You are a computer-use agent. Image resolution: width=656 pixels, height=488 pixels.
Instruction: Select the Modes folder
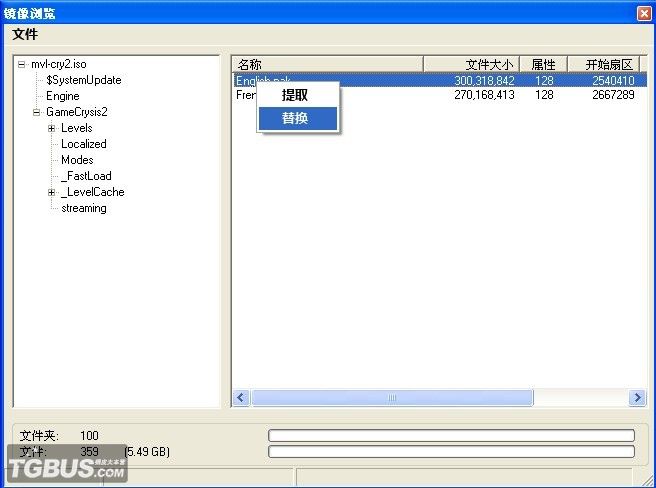pos(76,160)
